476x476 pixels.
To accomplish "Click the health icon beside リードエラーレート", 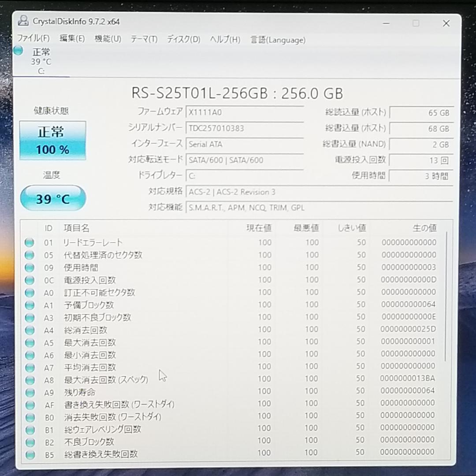I will click(x=29, y=242).
